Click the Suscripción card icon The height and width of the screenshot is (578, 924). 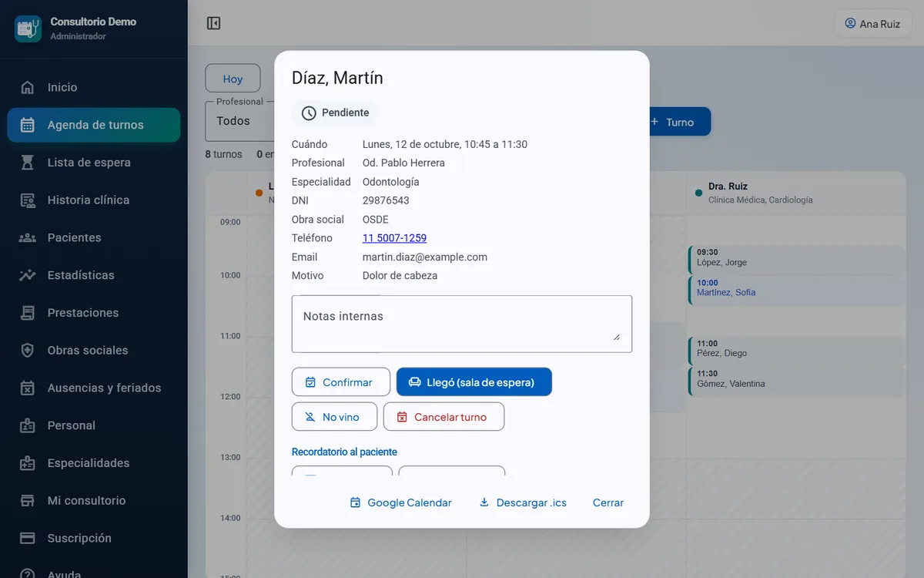point(28,538)
